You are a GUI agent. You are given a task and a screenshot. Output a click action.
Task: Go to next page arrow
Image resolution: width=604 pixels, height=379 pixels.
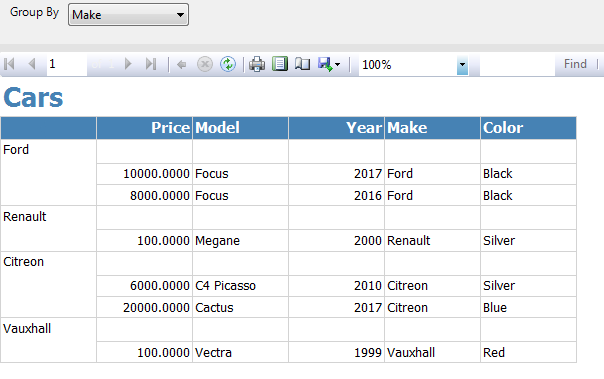click(x=128, y=64)
